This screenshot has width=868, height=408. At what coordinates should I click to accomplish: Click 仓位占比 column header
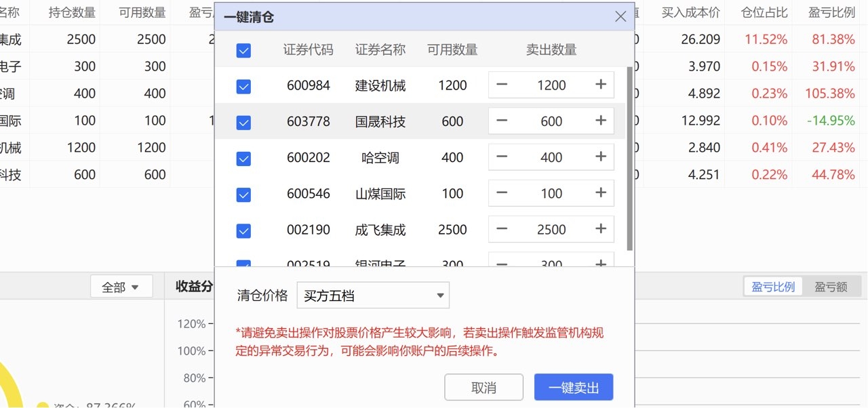click(765, 12)
